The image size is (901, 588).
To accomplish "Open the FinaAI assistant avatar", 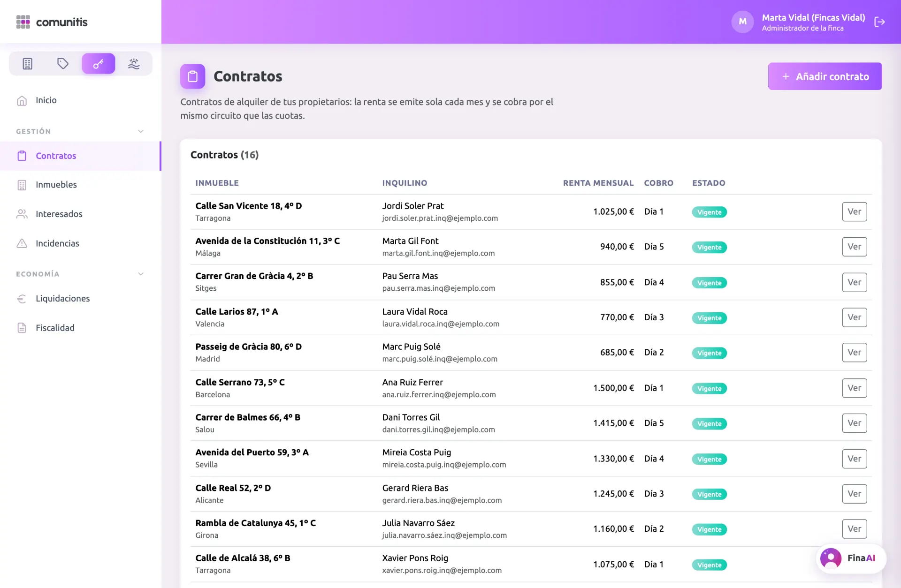I will tap(831, 558).
